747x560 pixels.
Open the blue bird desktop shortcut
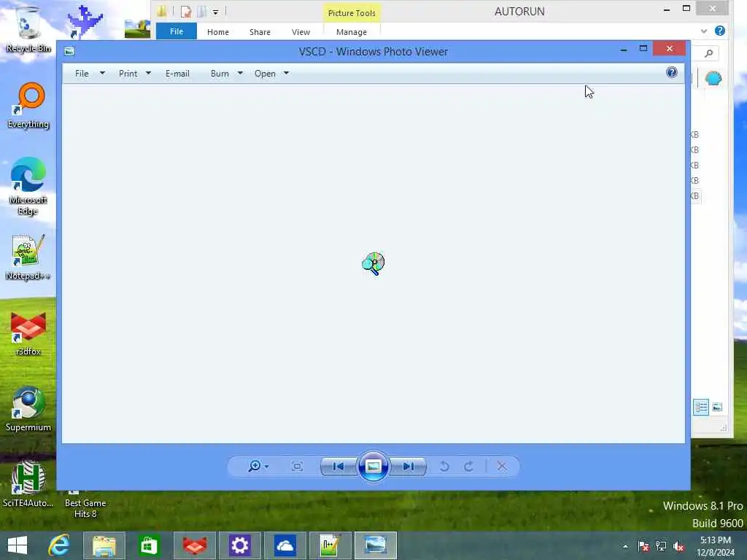[x=85, y=21]
